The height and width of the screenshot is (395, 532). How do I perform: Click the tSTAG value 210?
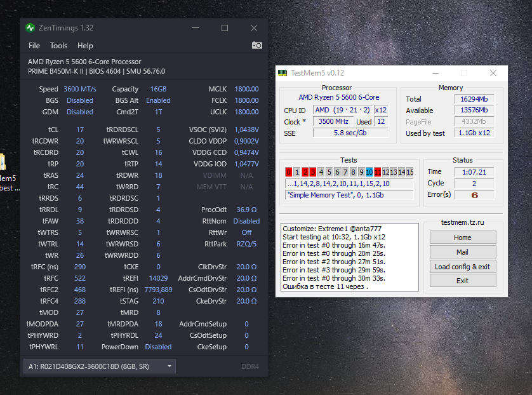(x=158, y=301)
